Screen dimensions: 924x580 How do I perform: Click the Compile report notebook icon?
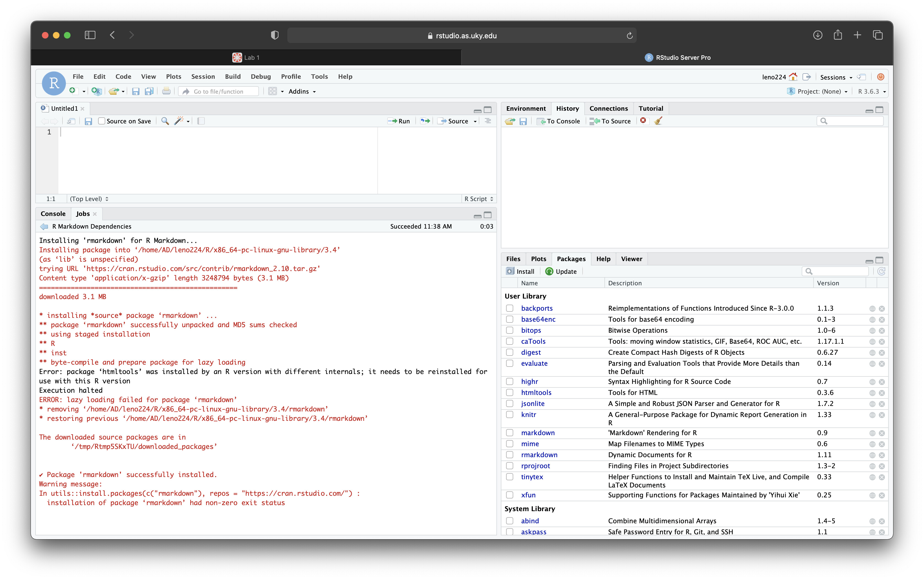click(x=201, y=121)
